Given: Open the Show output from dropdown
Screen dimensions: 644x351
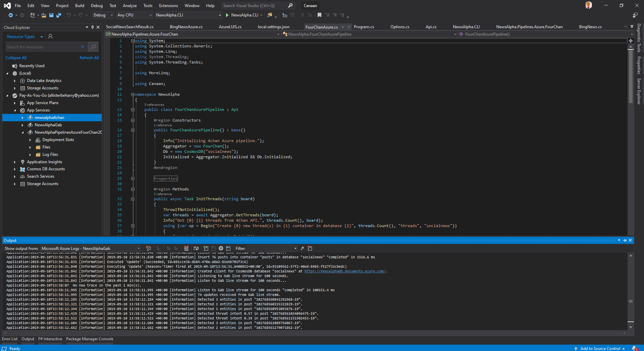Looking at the screenshot, I should point(91,249).
